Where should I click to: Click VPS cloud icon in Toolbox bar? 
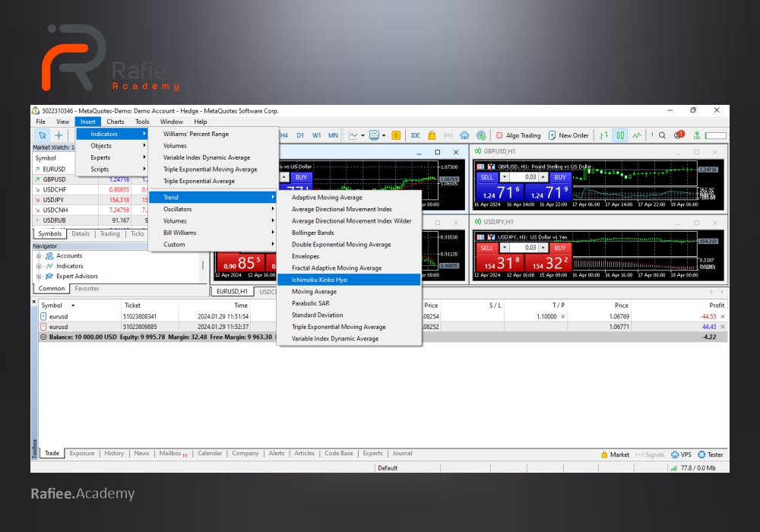(681, 454)
